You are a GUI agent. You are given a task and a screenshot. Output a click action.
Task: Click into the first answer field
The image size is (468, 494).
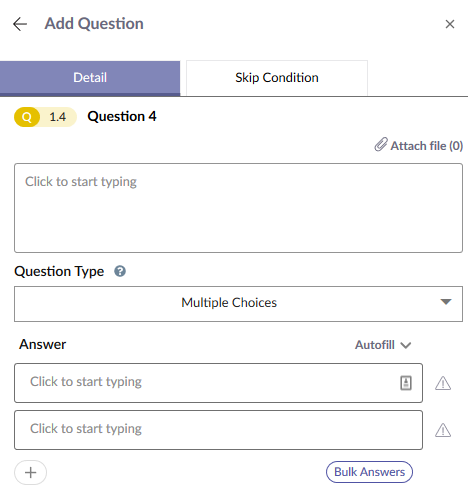(x=218, y=383)
